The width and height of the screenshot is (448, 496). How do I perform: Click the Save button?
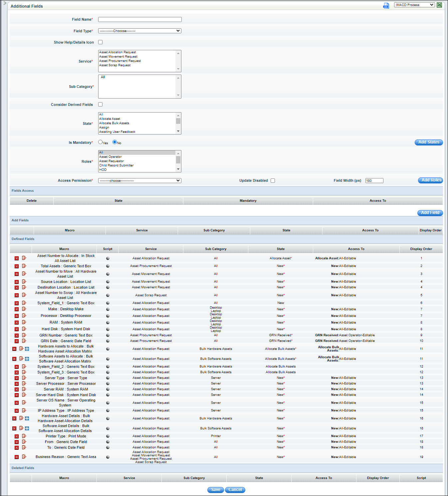click(216, 490)
